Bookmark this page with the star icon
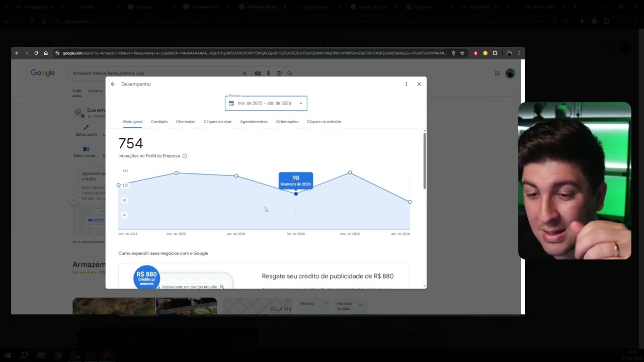Image resolution: width=644 pixels, height=362 pixels. 462,53
